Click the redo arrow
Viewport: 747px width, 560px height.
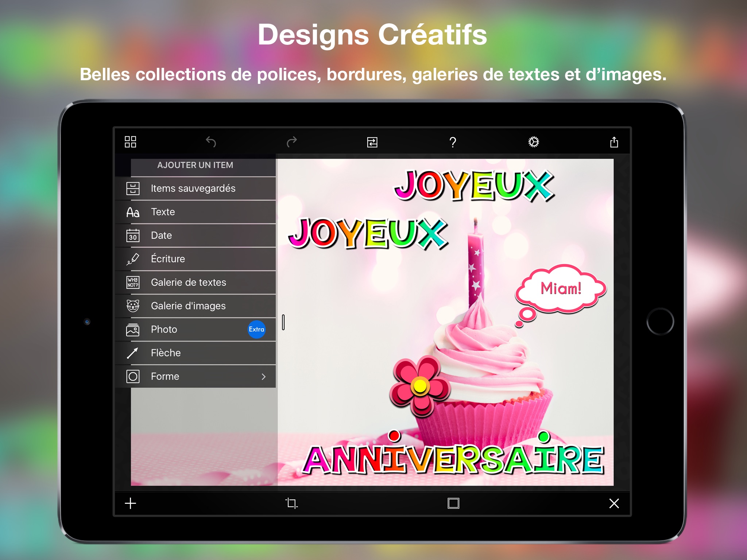pyautogui.click(x=292, y=142)
